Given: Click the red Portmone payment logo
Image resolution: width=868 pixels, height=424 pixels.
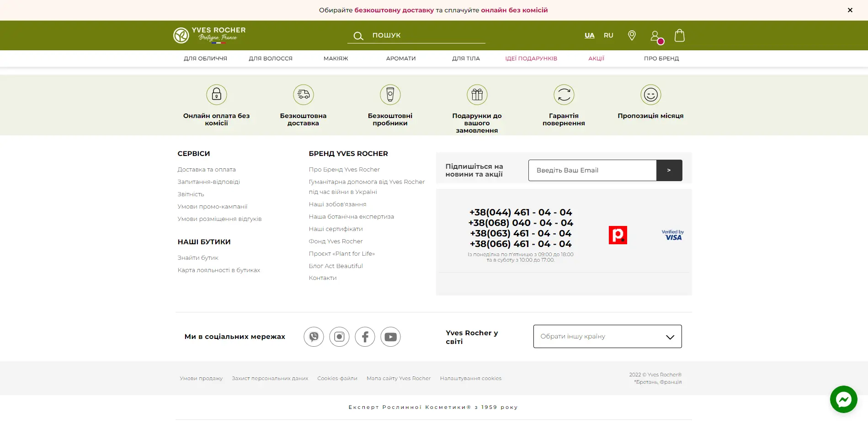Looking at the screenshot, I should [618, 235].
